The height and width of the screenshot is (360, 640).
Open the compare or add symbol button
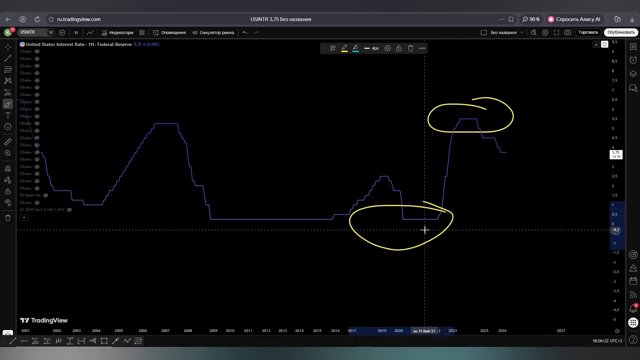pyautogui.click(x=62, y=32)
